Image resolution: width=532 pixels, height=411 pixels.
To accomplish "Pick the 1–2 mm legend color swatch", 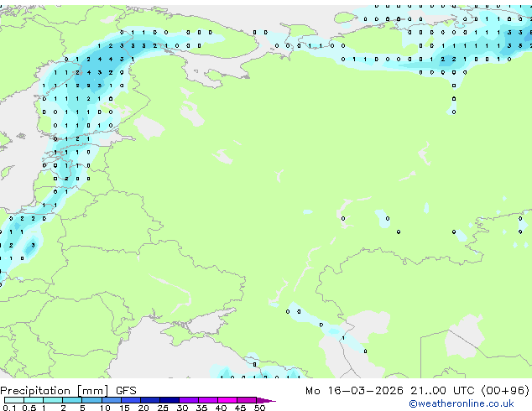I will (53, 400).
